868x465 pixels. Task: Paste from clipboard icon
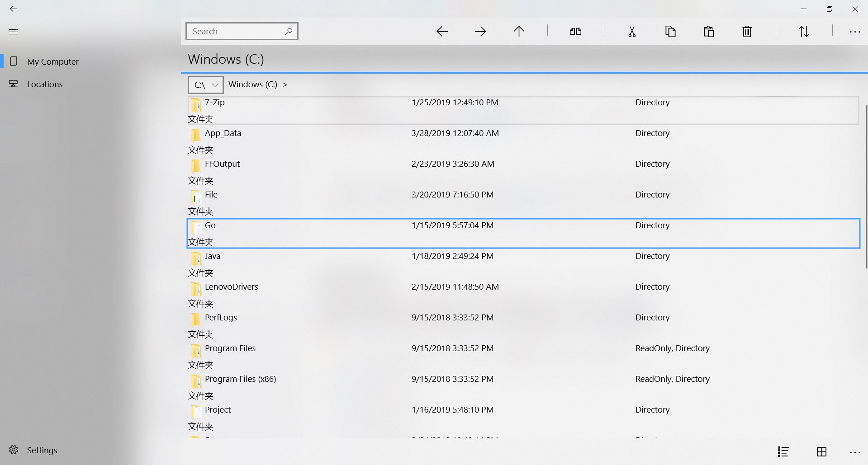tap(709, 31)
